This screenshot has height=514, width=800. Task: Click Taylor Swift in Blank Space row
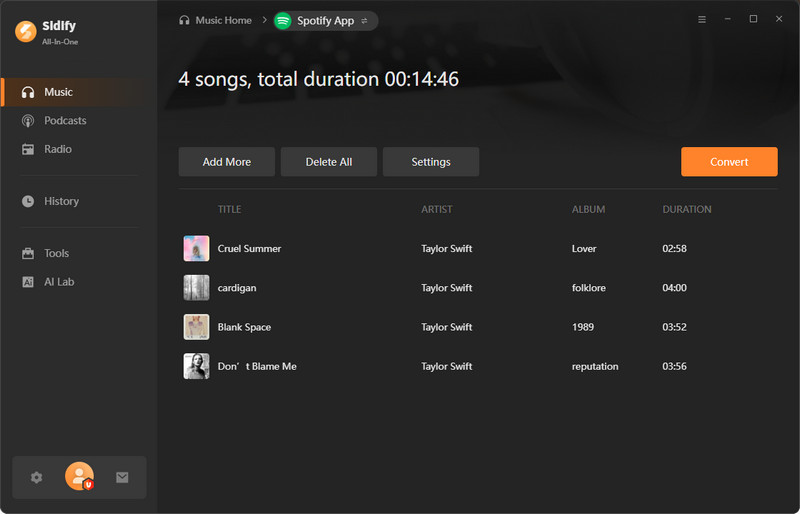click(446, 327)
